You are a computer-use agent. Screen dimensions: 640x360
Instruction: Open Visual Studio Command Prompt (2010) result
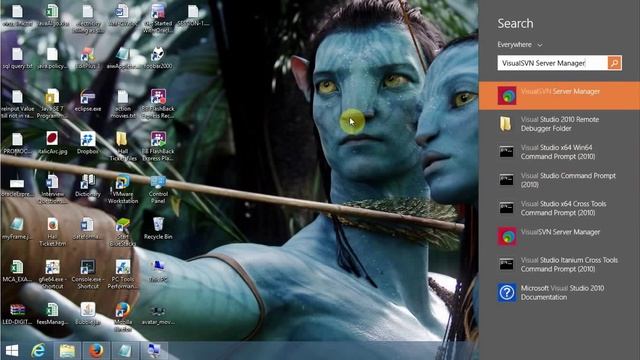pos(559,180)
